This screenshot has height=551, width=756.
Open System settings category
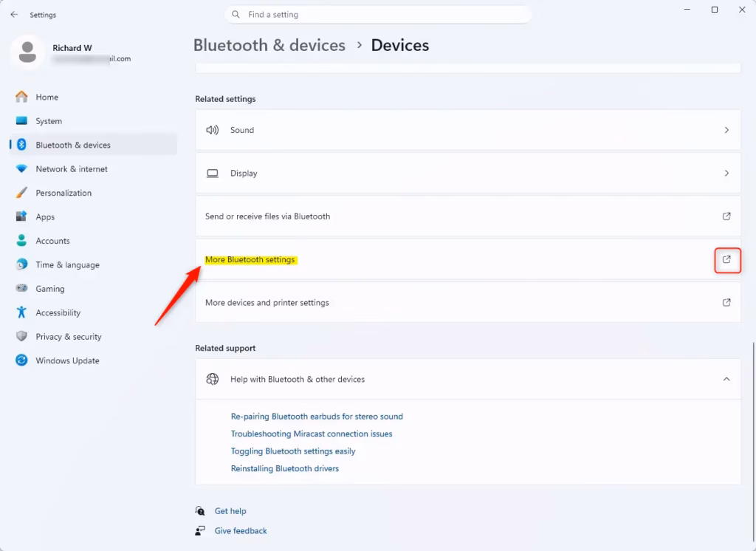coord(93,120)
